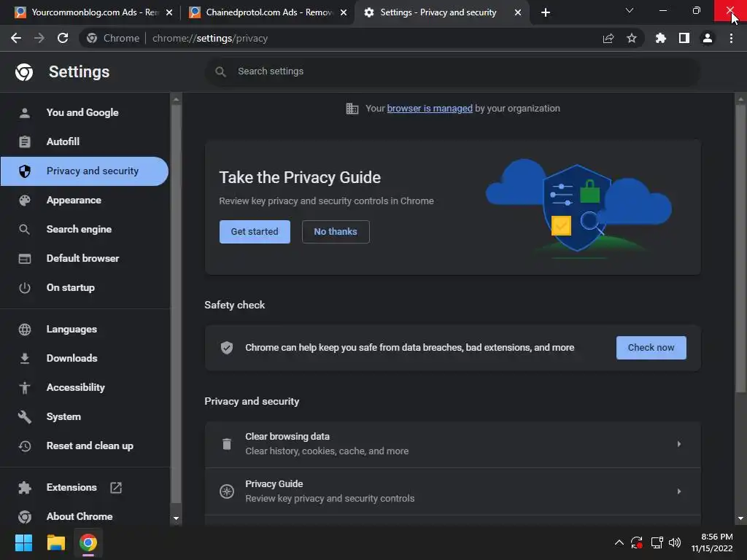
Task: Click the magnifier icon in Search settings
Action: (220, 71)
